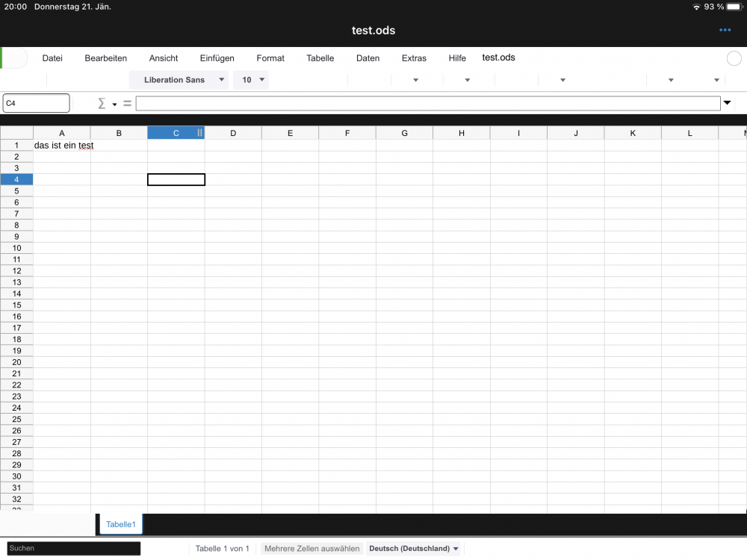Select column B header

(x=119, y=134)
